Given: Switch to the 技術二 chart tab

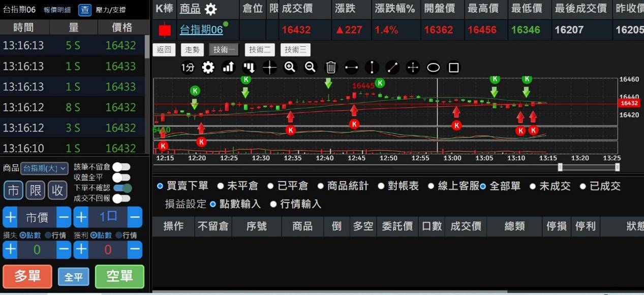Looking at the screenshot, I should pyautogui.click(x=260, y=50).
